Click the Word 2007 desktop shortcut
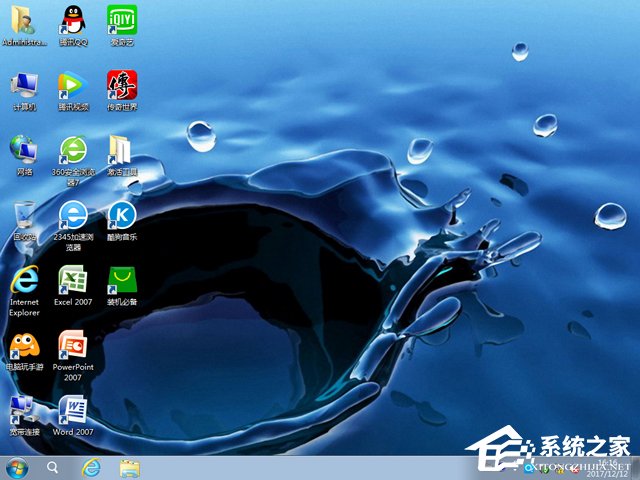 (72, 410)
